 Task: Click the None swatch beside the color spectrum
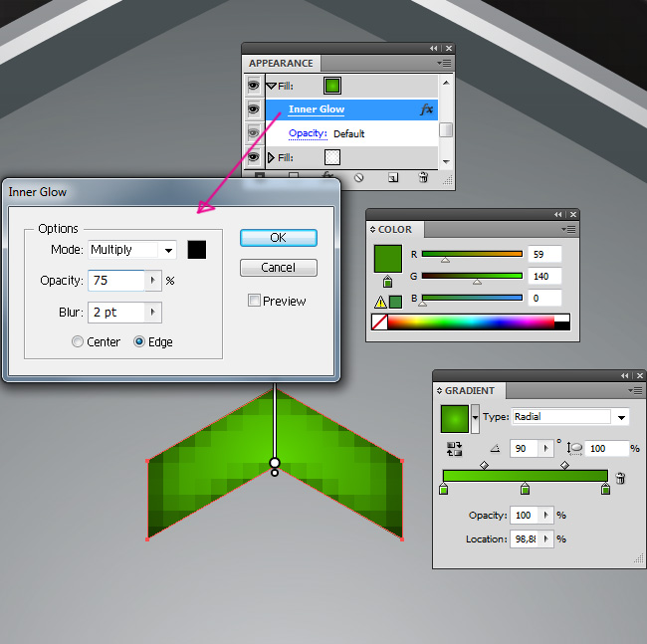(379, 322)
